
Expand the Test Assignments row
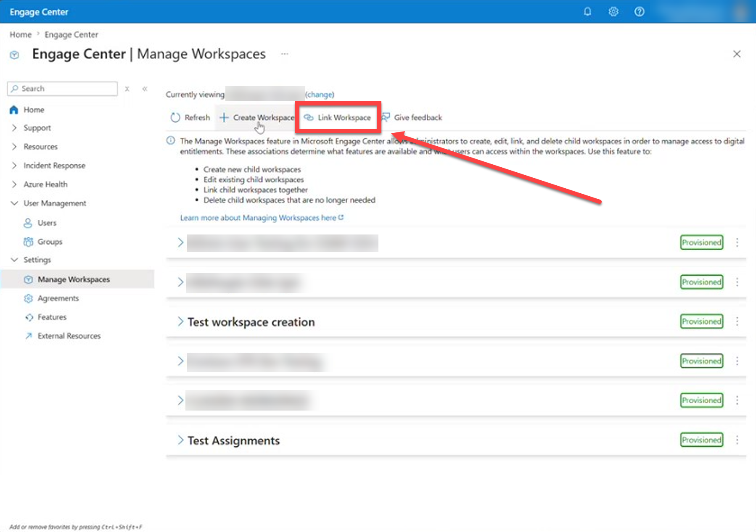(180, 440)
